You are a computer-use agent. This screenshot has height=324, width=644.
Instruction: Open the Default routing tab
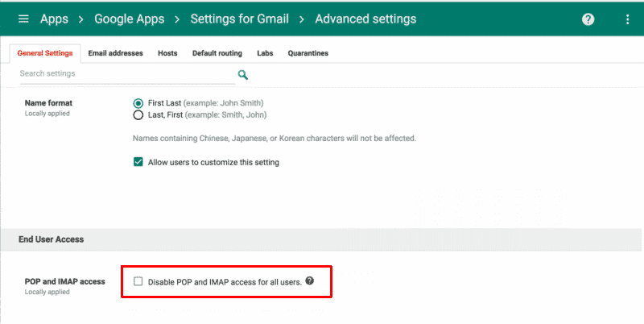click(x=217, y=53)
